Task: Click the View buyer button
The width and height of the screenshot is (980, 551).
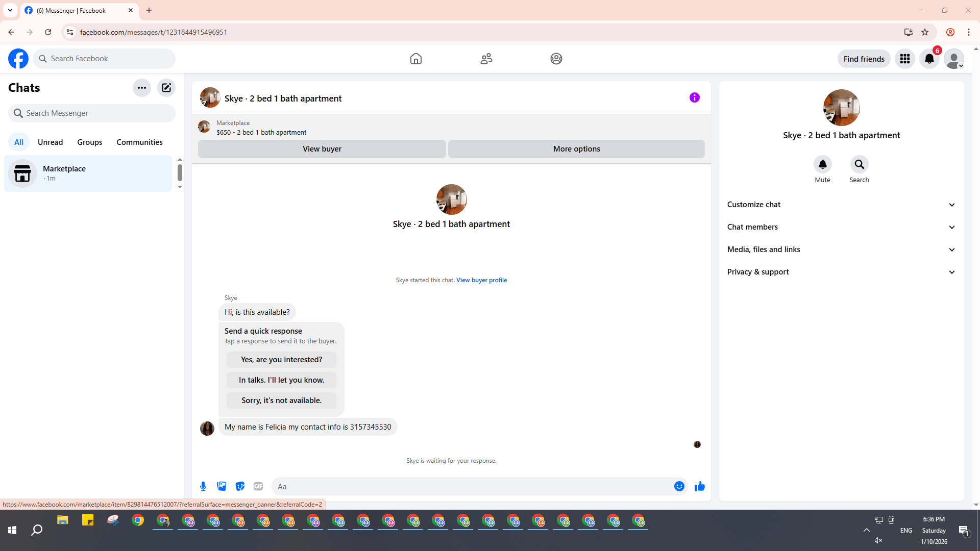Action: 322,149
